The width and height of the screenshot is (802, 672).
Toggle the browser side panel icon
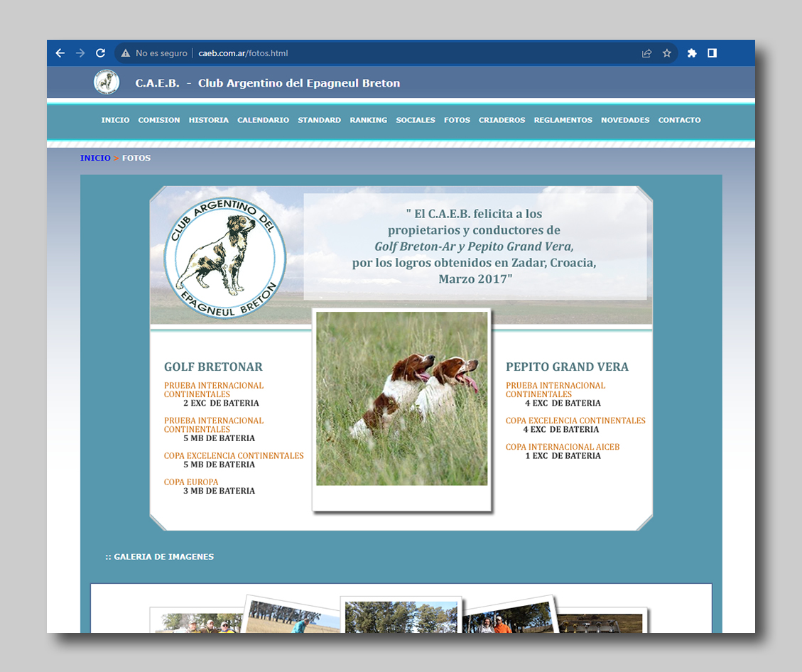point(712,53)
